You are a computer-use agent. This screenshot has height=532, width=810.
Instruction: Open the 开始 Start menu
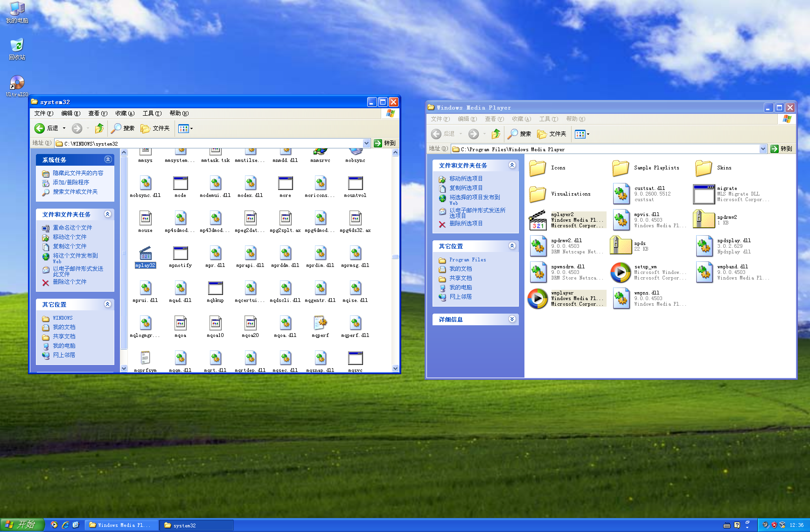pyautogui.click(x=22, y=525)
